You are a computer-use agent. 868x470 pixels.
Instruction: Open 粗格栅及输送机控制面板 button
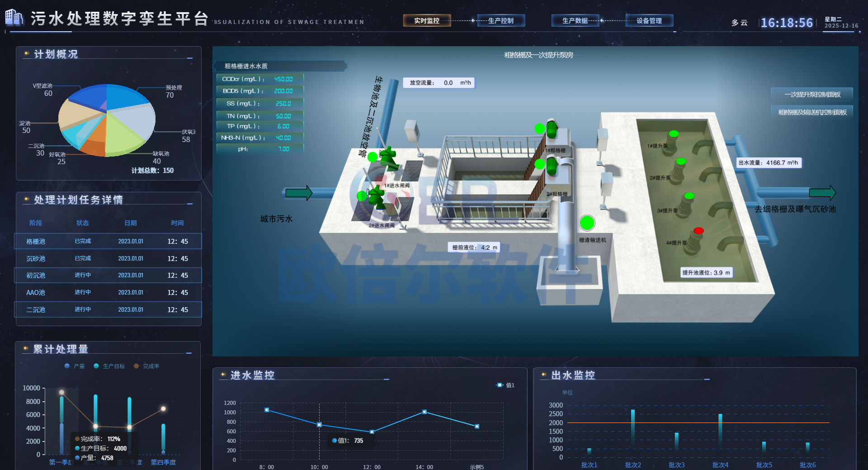[812, 112]
